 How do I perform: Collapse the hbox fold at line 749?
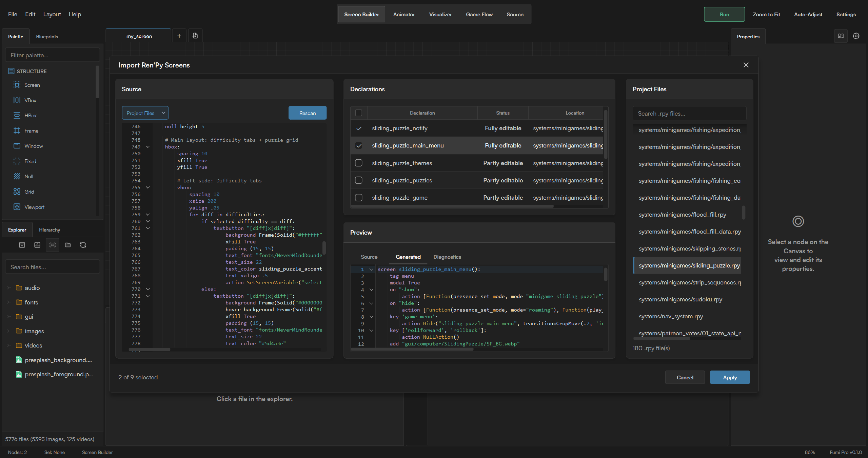[148, 147]
